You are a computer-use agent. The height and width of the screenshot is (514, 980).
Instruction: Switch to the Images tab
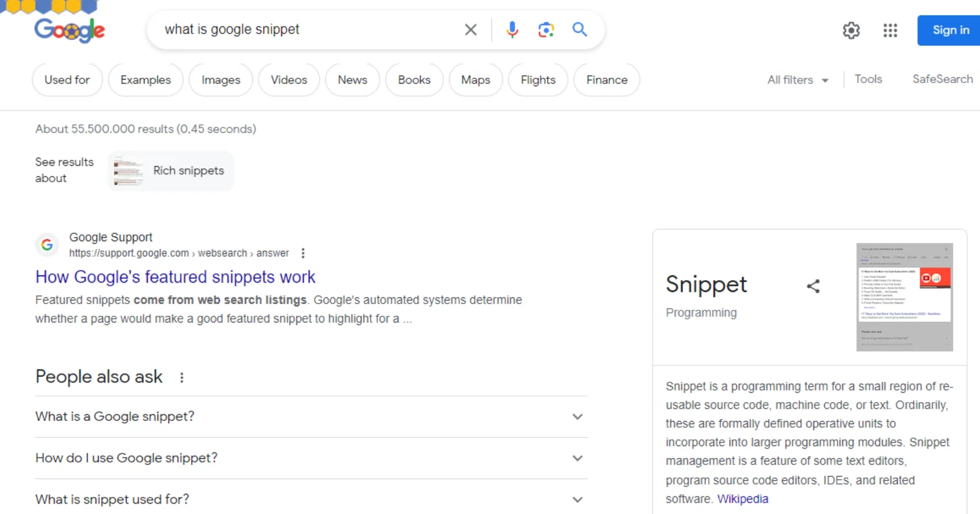click(x=221, y=80)
